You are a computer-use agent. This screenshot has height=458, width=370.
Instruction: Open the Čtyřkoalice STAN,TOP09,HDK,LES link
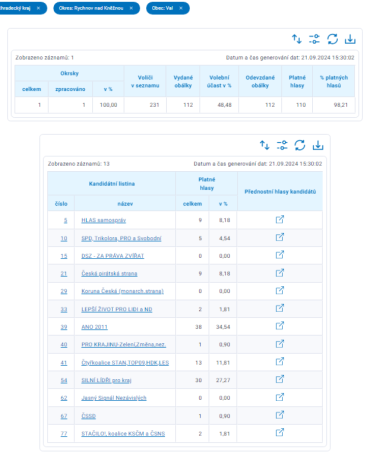[125, 363]
